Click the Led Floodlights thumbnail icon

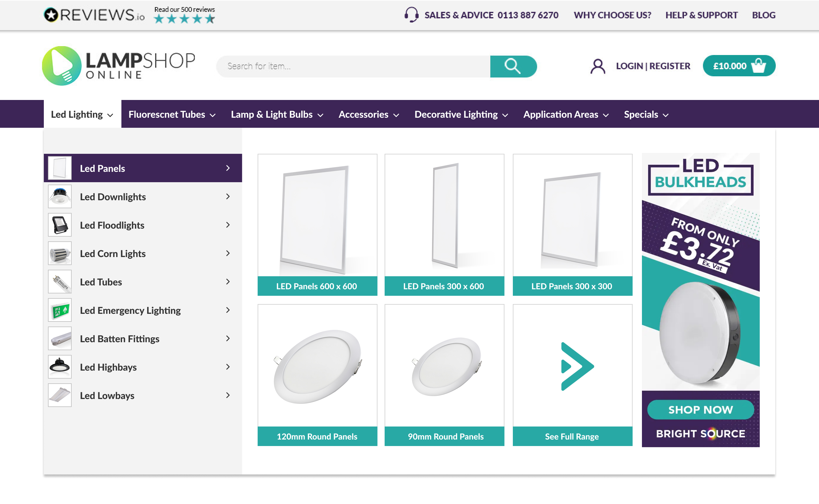[x=60, y=225]
